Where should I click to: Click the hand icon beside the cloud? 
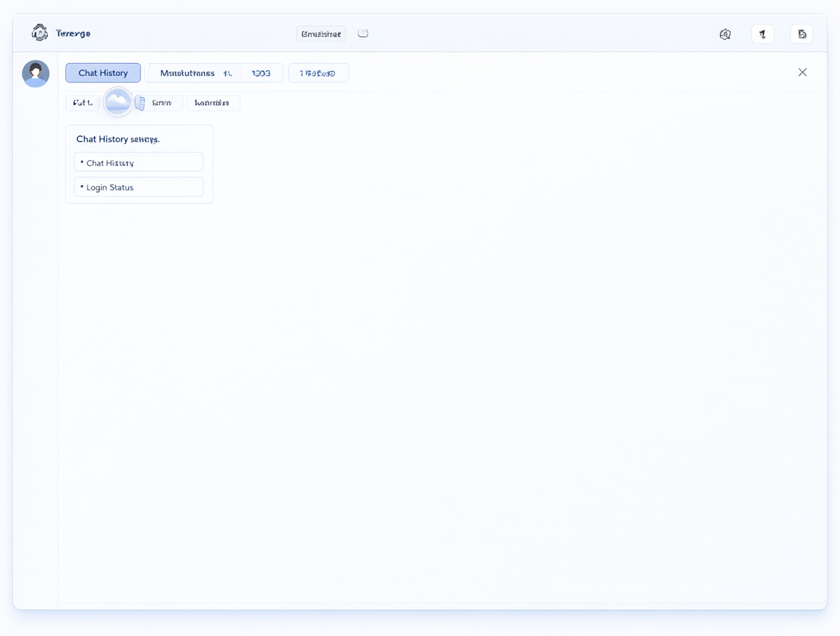click(140, 102)
